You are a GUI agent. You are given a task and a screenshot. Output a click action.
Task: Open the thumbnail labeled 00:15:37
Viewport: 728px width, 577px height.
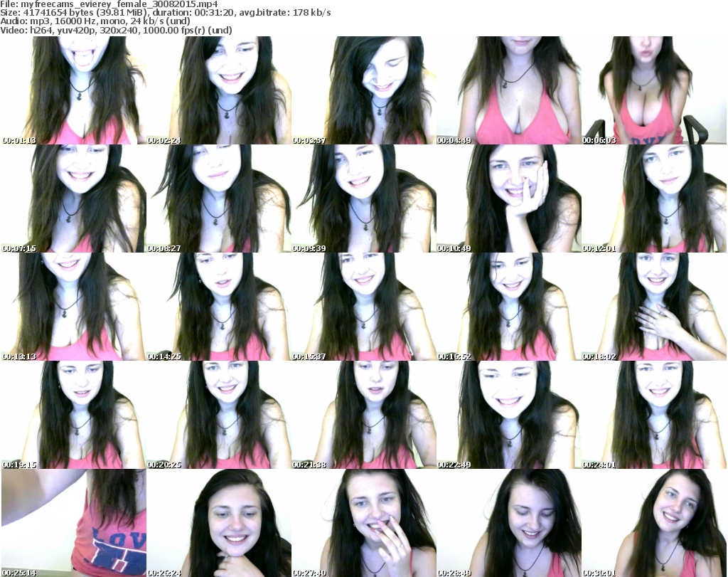[363, 307]
